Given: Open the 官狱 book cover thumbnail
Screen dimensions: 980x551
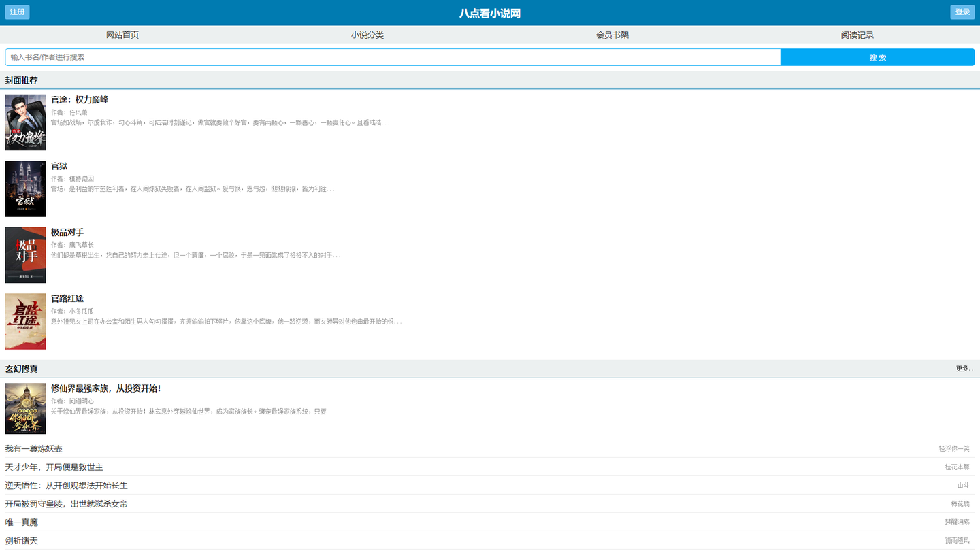Looking at the screenshot, I should (25, 188).
